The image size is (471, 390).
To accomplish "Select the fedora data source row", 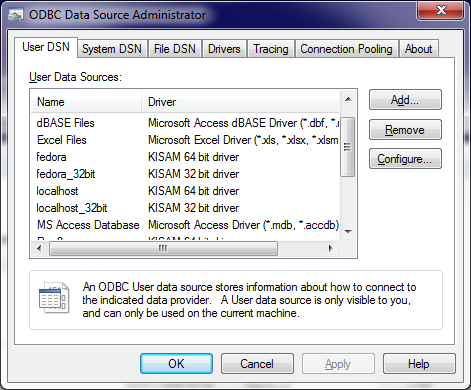I will [185, 157].
